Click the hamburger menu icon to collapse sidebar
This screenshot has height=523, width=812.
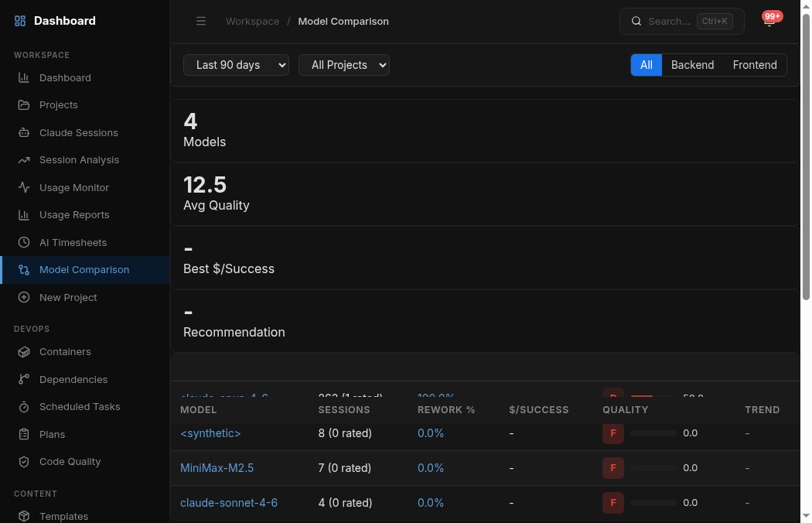[x=201, y=22]
